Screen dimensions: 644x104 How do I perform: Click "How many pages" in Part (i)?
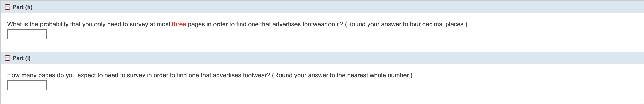[x=31, y=75]
